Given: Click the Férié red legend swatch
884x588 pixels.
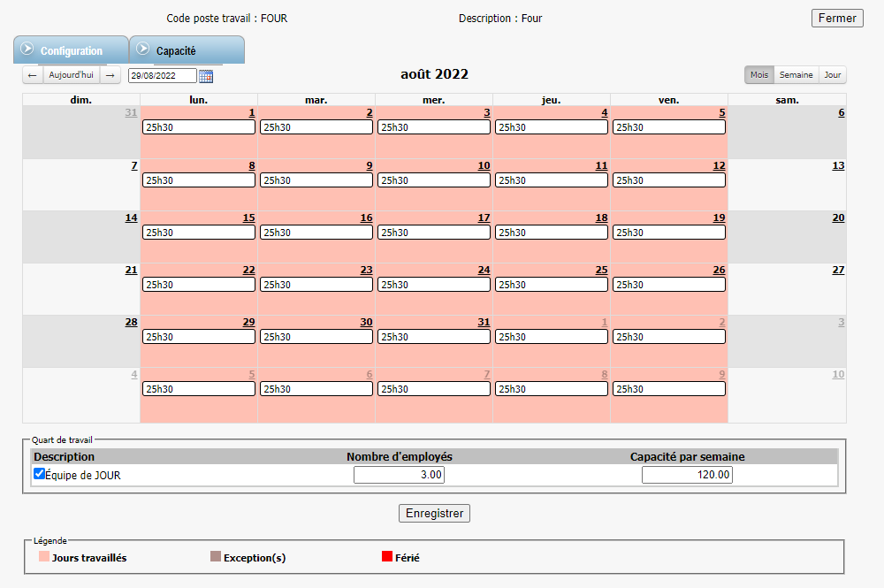Looking at the screenshot, I should pyautogui.click(x=387, y=557).
